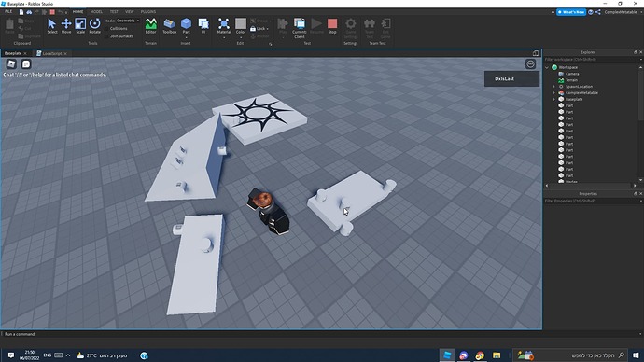This screenshot has height=362, width=644.
Task: Insert a new Part
Action: click(x=186, y=26)
